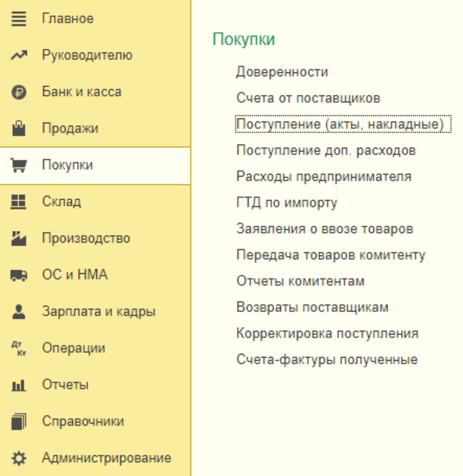Open Корректировка поступления
This screenshot has width=463, height=476.
[x=327, y=334]
